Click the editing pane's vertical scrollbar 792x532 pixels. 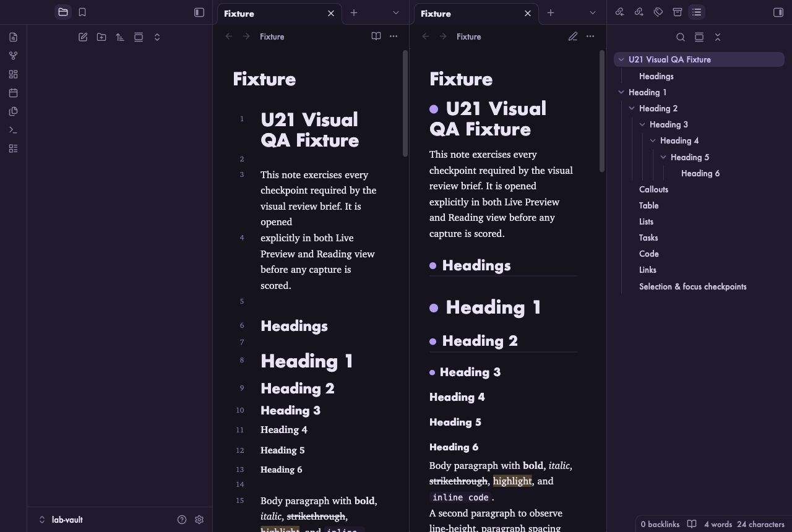tap(405, 103)
